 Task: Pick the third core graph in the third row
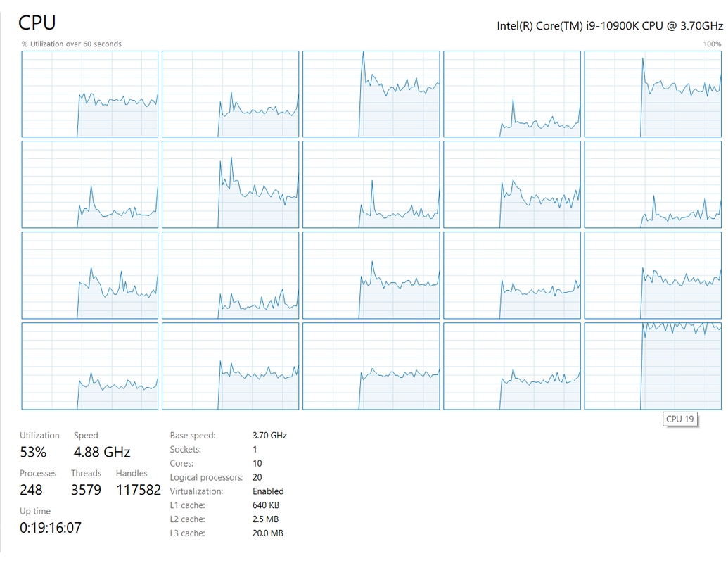(371, 275)
